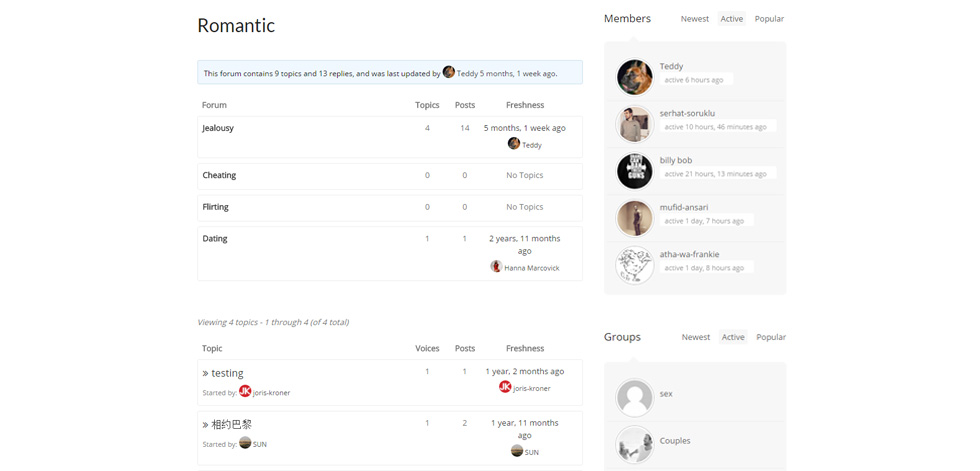Open the Dating forum
Viewport: 980px width, 471px height.
coord(215,239)
